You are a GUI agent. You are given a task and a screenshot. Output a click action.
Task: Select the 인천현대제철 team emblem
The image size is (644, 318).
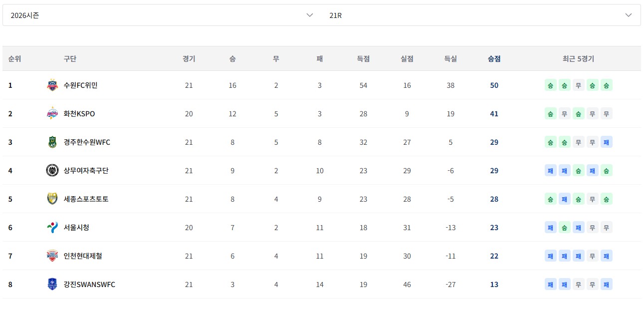point(52,256)
